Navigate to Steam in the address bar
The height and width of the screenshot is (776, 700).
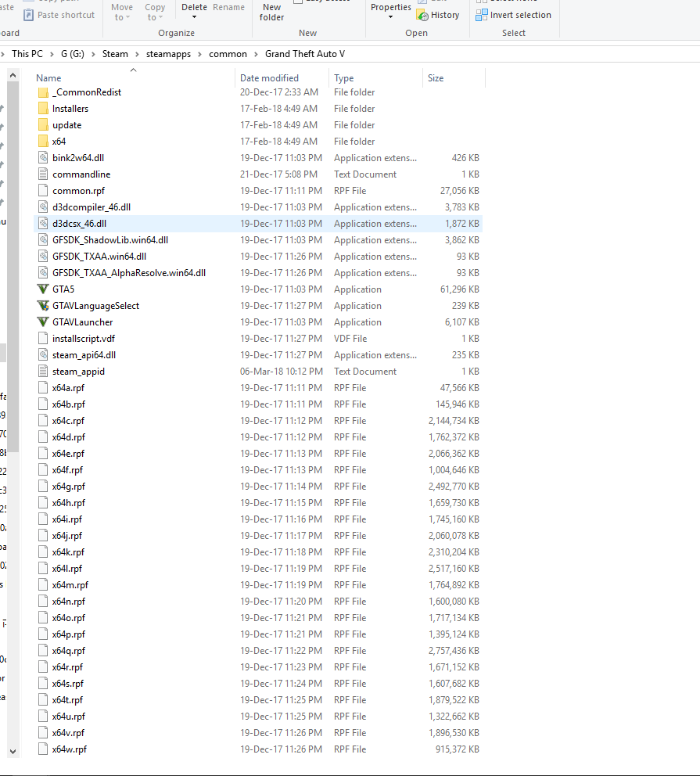pyautogui.click(x=115, y=54)
